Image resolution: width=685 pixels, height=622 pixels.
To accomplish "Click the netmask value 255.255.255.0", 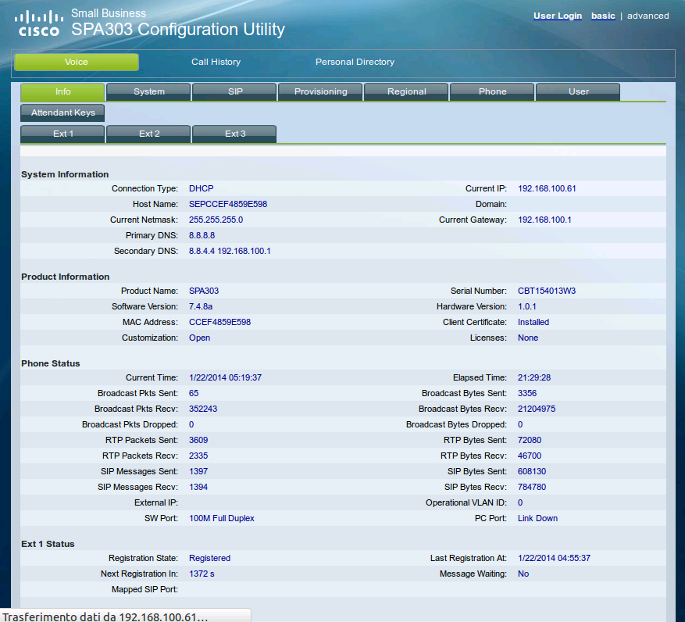I will (x=216, y=220).
